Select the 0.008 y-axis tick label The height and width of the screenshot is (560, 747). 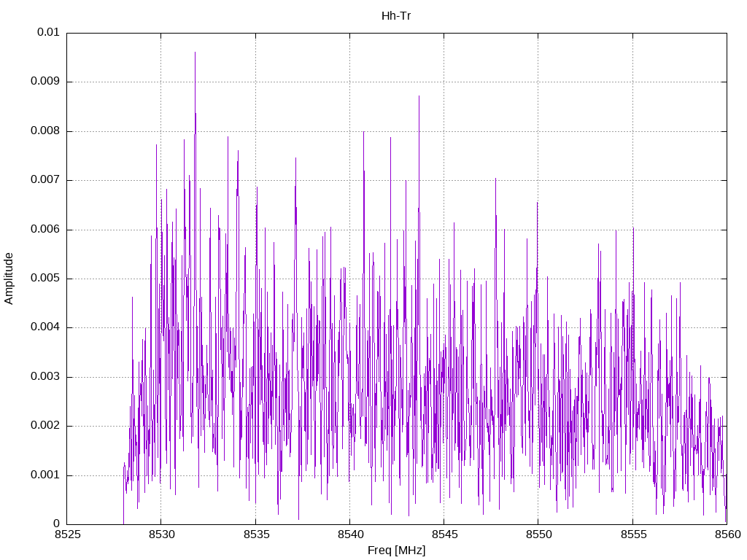[45, 131]
